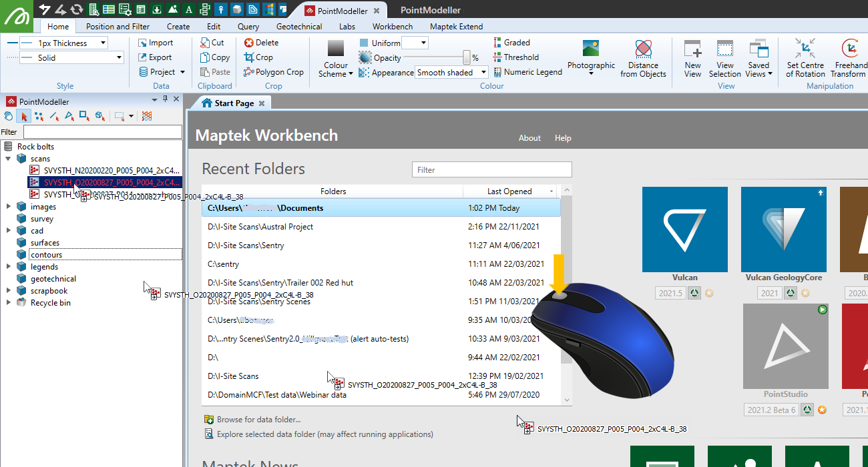Click Freehand Transform tool

pos(849,58)
